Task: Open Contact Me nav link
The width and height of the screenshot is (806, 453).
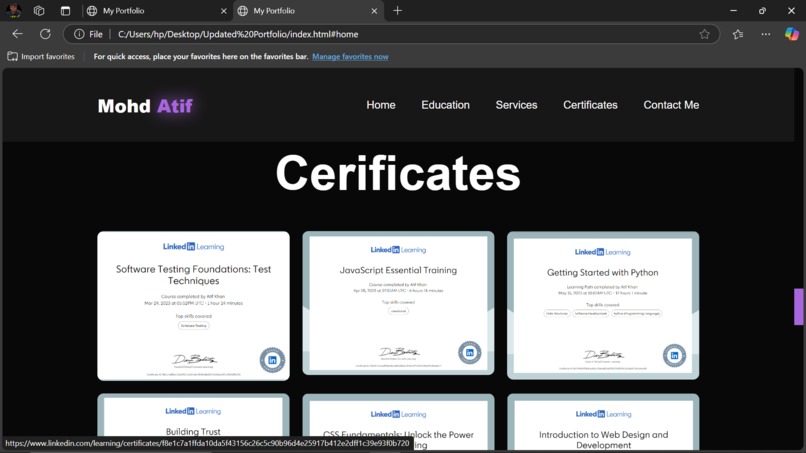Action: (x=671, y=105)
